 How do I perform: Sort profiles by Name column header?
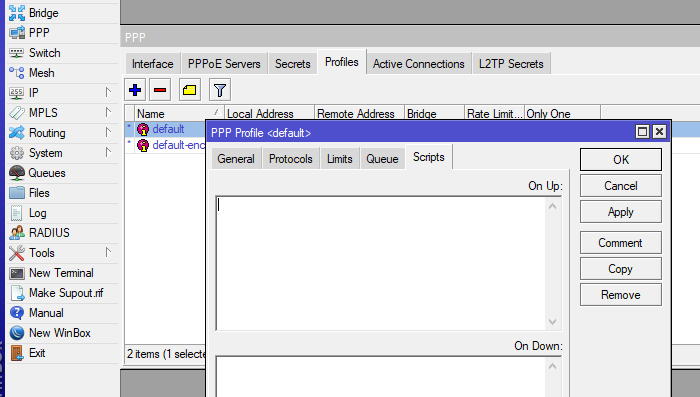pos(179,113)
